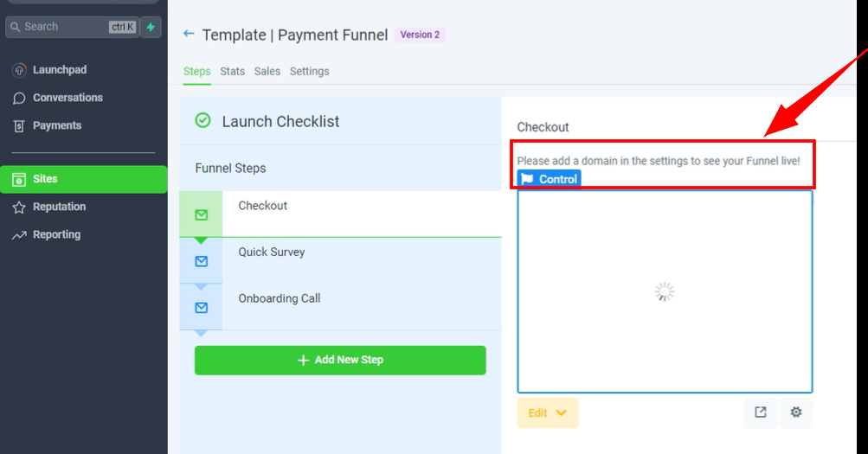Click the Checkout page preview thumbnail

click(x=664, y=292)
